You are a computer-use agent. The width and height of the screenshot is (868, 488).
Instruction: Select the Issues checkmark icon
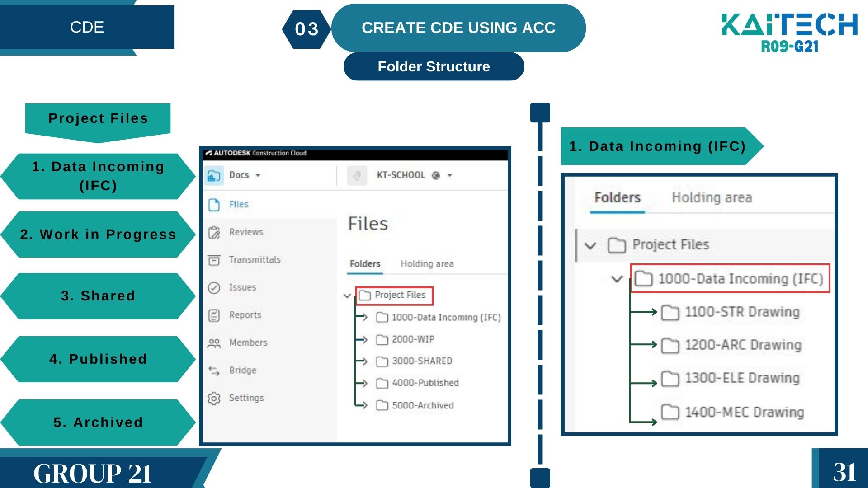point(214,288)
